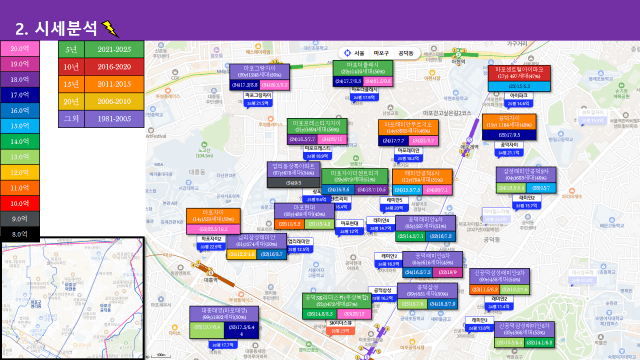Select the green 5년 2021-2025 legend row
The width and height of the screenshot is (640, 360).
pyautogui.click(x=101, y=49)
